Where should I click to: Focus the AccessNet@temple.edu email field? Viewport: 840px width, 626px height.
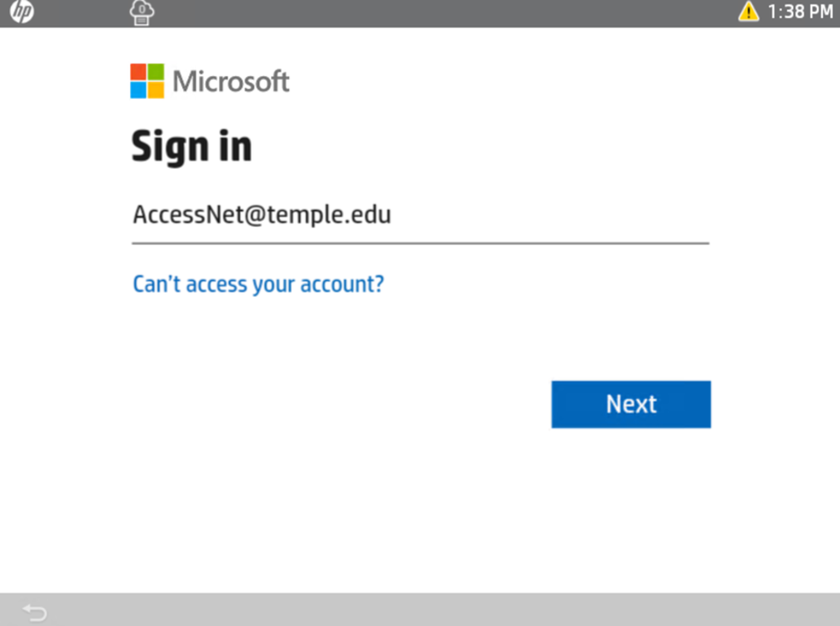click(x=421, y=215)
